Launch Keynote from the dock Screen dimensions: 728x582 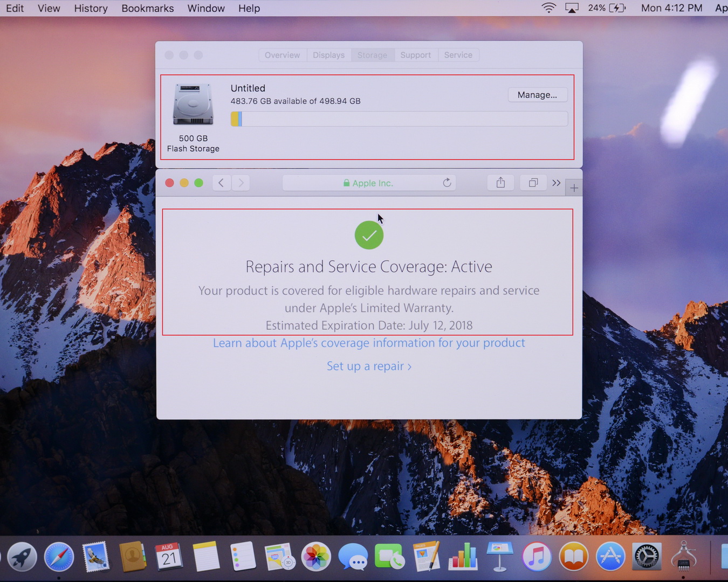coord(500,557)
